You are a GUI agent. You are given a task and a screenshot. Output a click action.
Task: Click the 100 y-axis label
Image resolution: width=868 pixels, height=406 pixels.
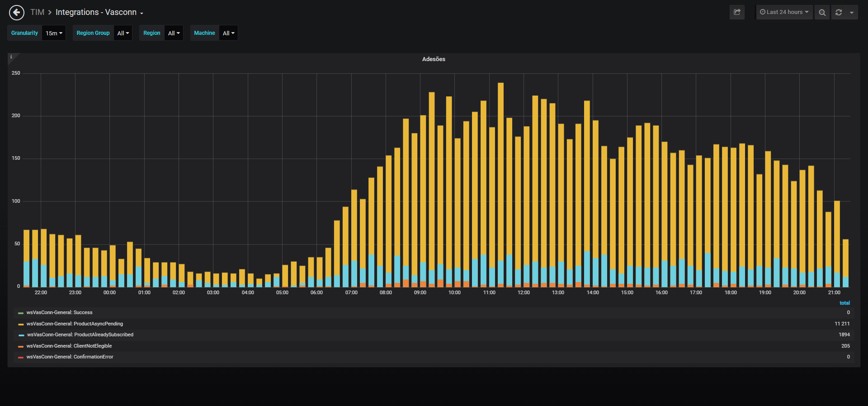[x=16, y=201]
